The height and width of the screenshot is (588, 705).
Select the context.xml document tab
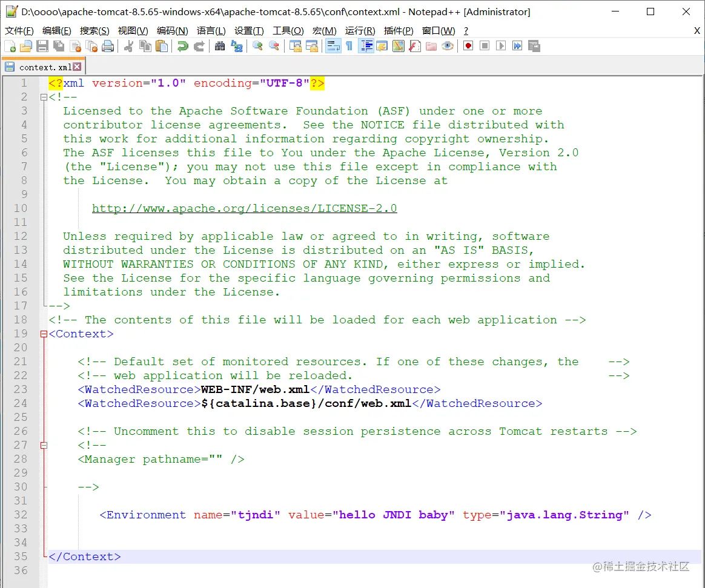(x=43, y=67)
